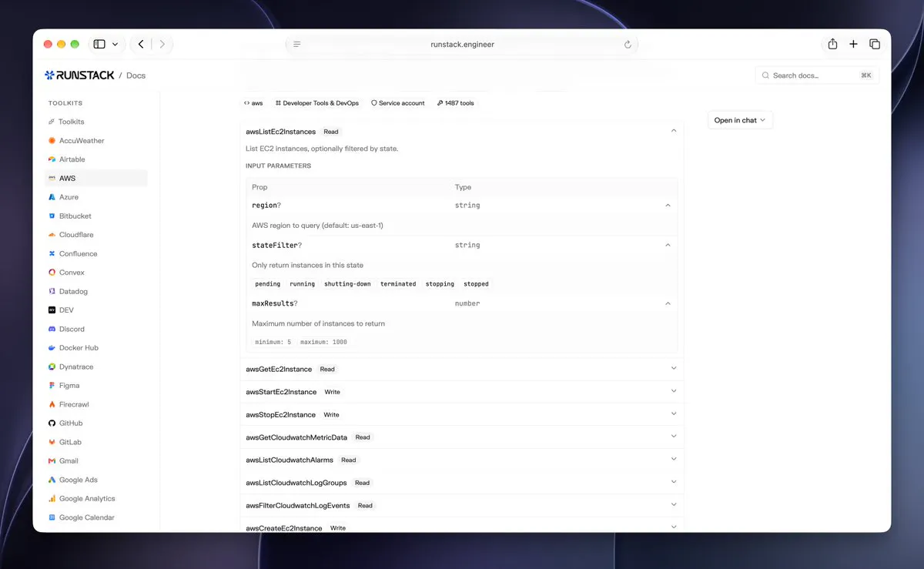
Task: Click the Search docs field
Action: (x=817, y=75)
